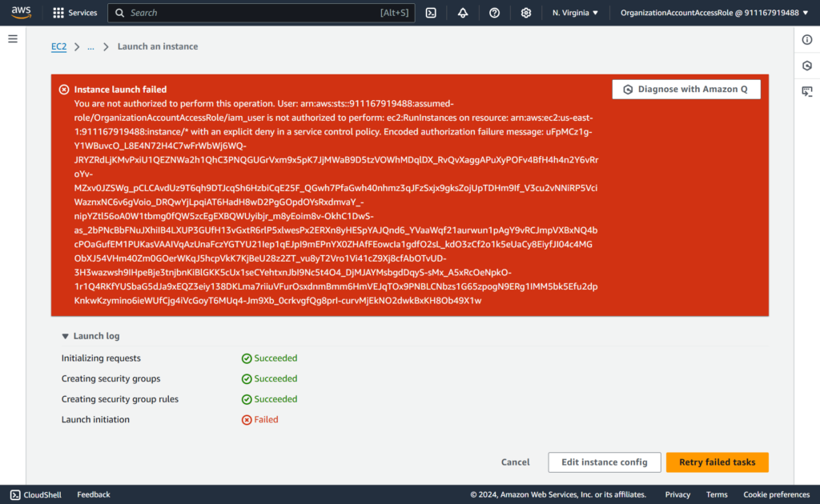Open the info panel icon on right
Viewport: 820px width, 504px height.
point(807,39)
